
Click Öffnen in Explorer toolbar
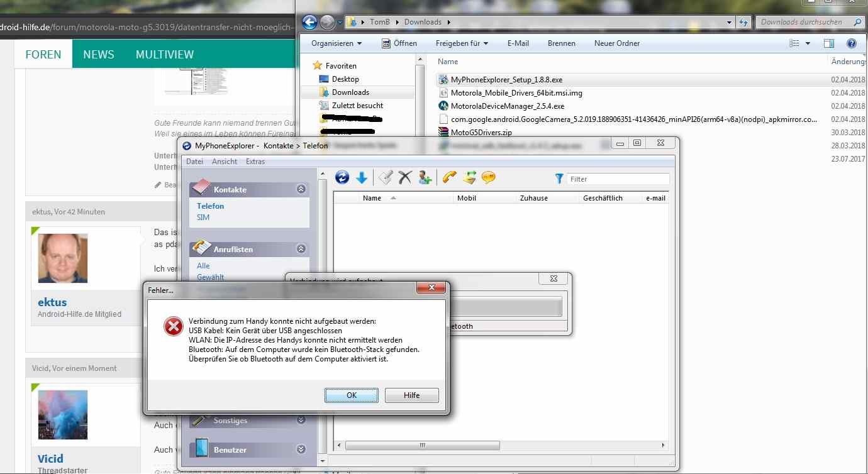click(x=399, y=43)
